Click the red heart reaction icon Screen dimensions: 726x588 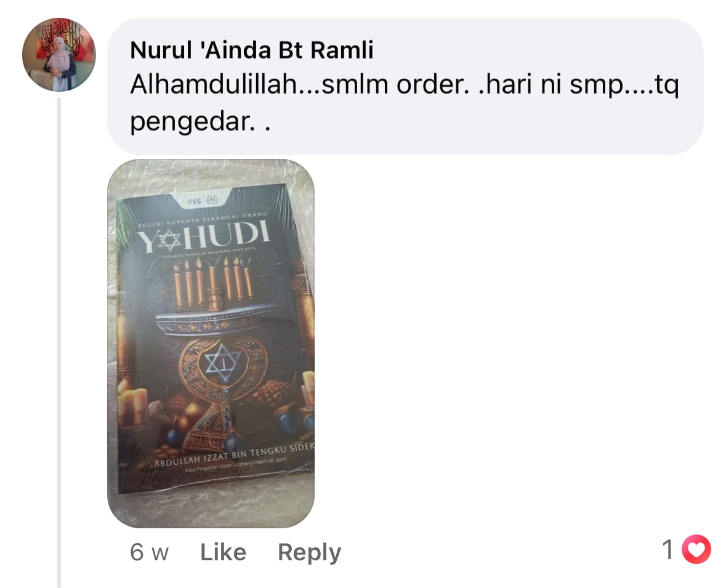[x=697, y=550]
